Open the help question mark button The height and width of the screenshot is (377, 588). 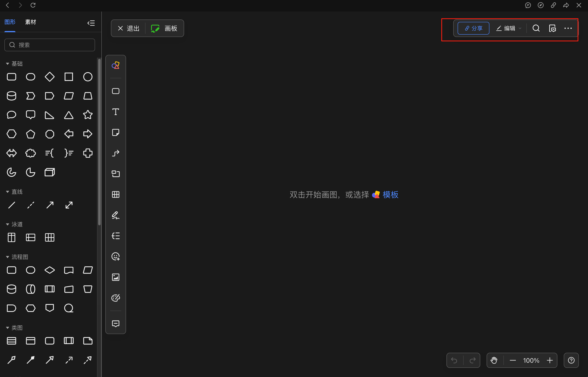coord(571,360)
